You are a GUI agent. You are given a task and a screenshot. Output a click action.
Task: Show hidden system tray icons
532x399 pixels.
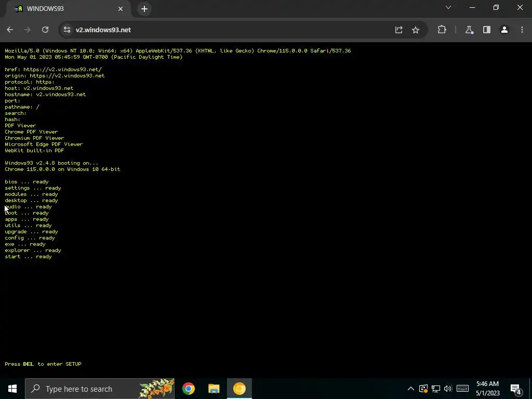point(410,389)
